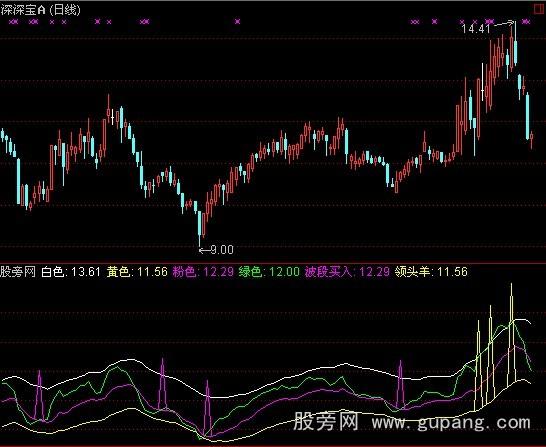The height and width of the screenshot is (447, 546).
Task: Click the 波段买入: 12.29 indicator value
Action: pos(347,272)
